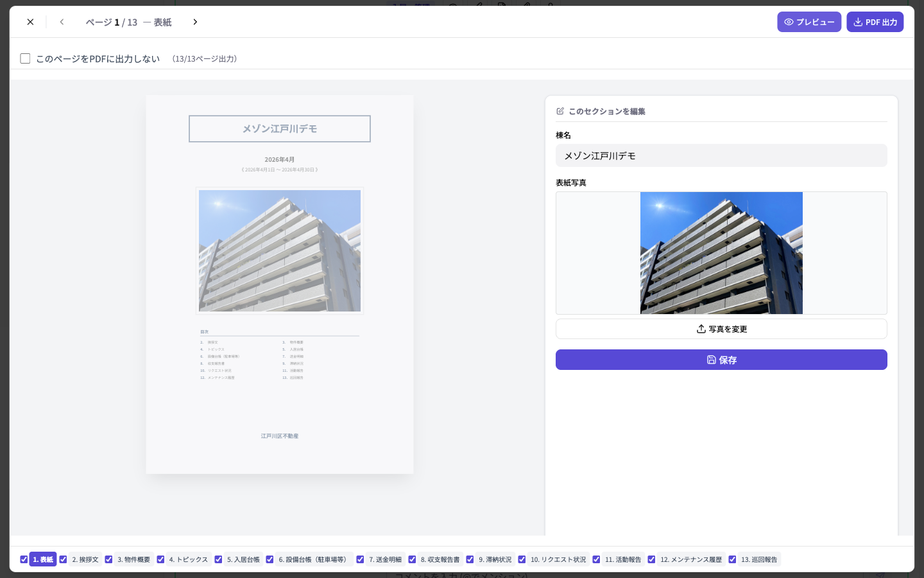The width and height of the screenshot is (924, 578).
Task: Click the building photo in page preview
Action: tap(280, 250)
